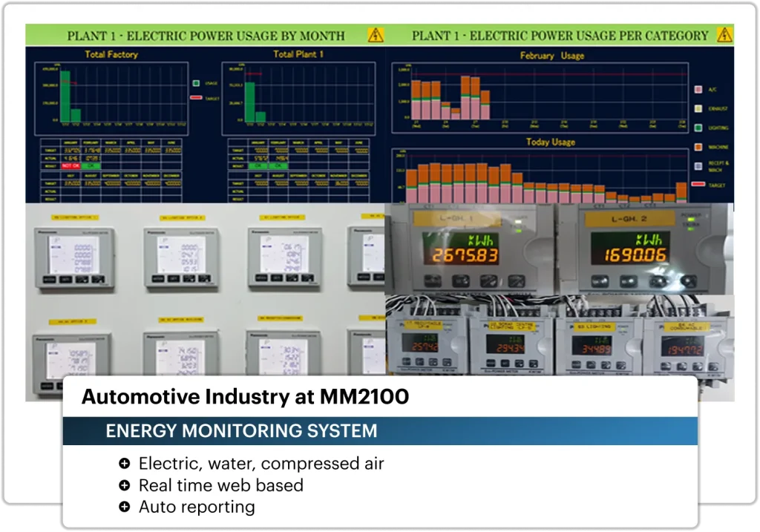Open the Total Plant 1 chart heading
Screen dimensions: 760x532
pyautogui.click(x=298, y=54)
